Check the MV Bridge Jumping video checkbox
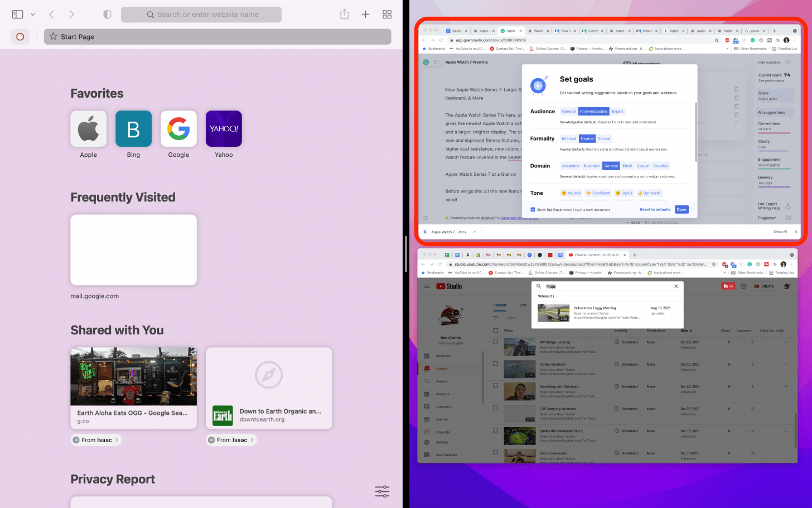Image resolution: width=812 pixels, height=508 pixels. 495,342
